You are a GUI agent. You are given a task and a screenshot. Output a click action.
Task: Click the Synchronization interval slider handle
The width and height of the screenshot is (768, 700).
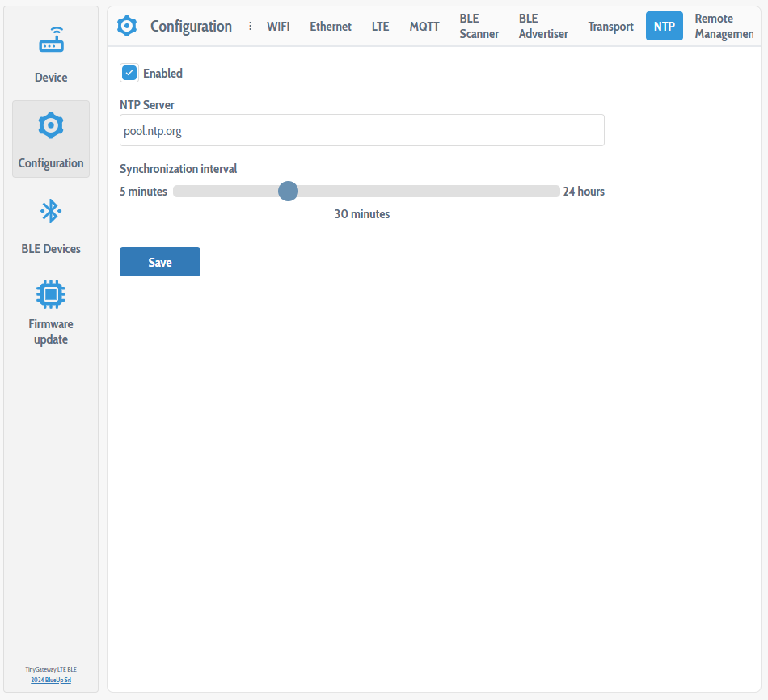[x=288, y=192]
